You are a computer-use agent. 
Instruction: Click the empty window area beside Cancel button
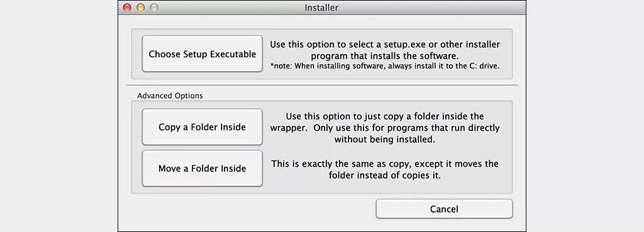(247, 209)
